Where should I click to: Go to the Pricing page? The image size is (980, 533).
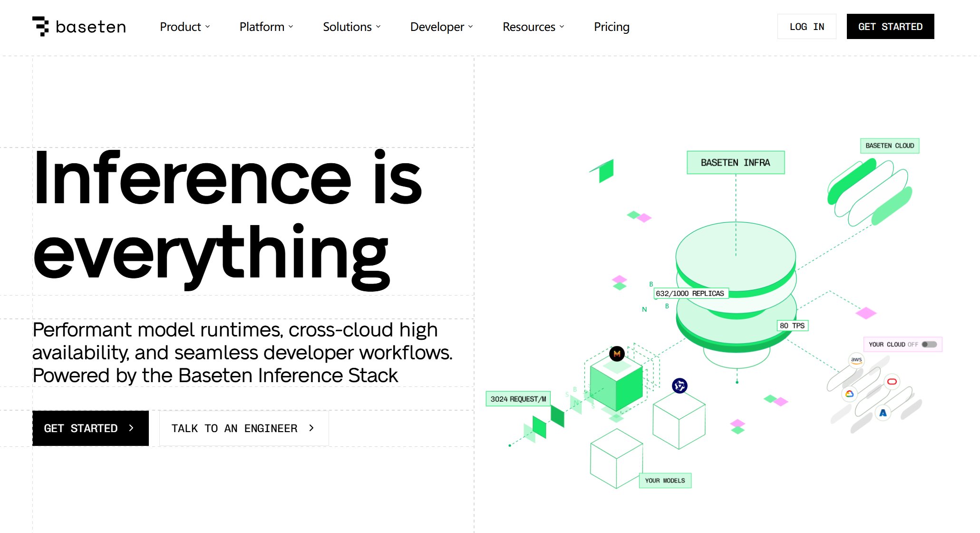pyautogui.click(x=611, y=27)
